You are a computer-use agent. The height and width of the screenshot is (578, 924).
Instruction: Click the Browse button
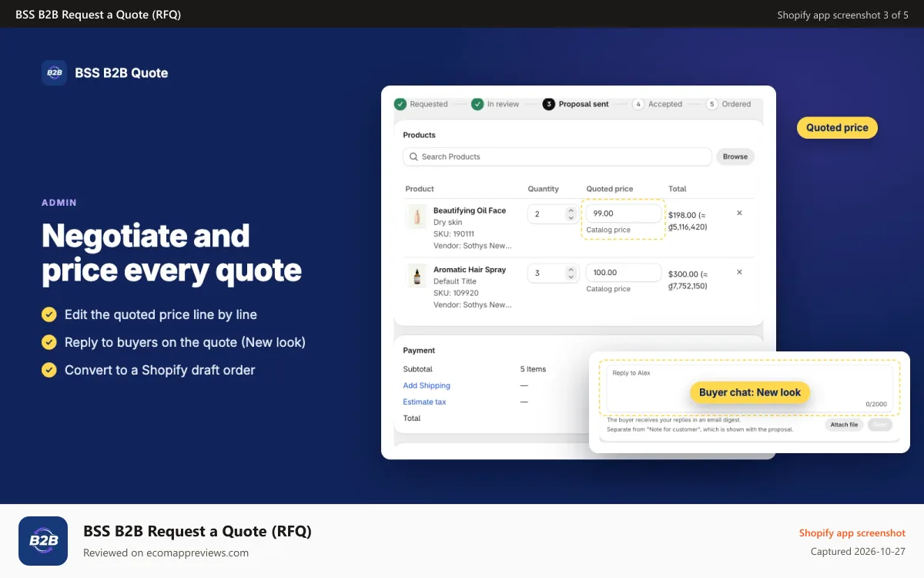click(x=735, y=156)
